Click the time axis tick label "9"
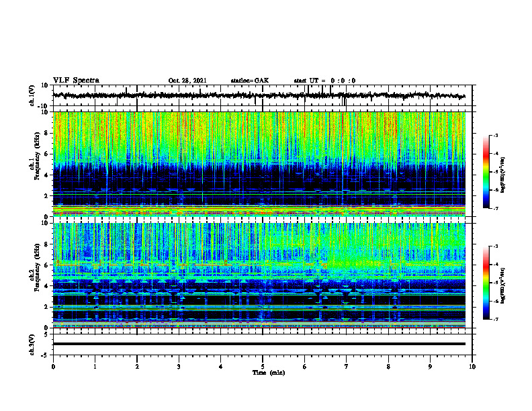This screenshot has height=411, width=532. point(430,367)
